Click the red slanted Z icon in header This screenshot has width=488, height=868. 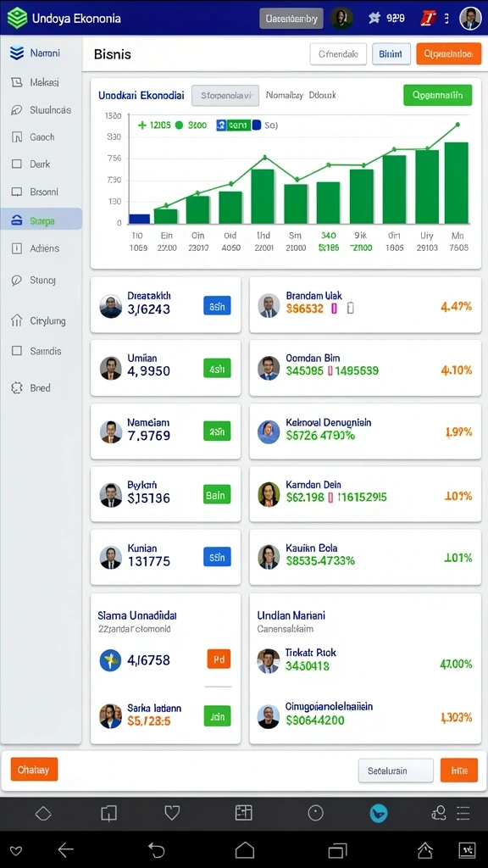[428, 18]
